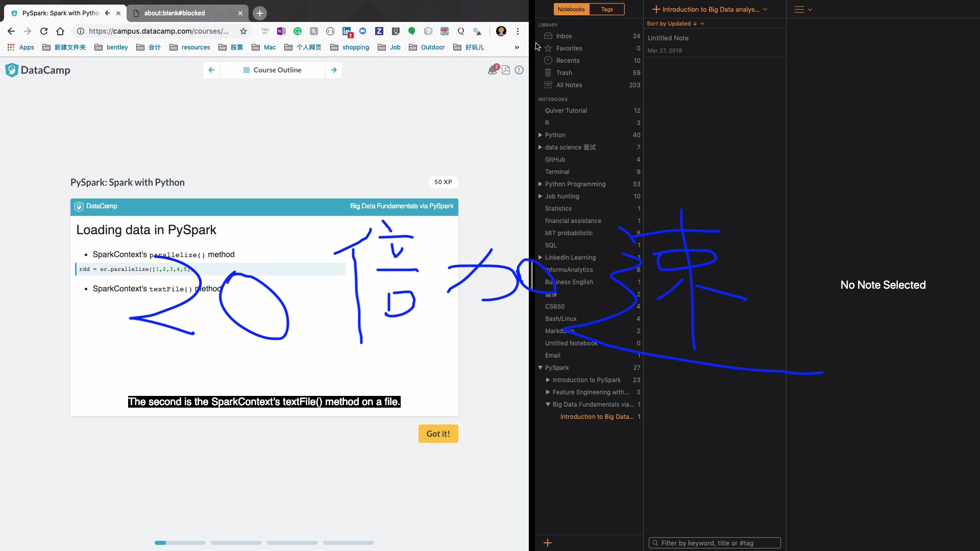Go to previous exercise arrow
980x551 pixels.
tap(211, 70)
